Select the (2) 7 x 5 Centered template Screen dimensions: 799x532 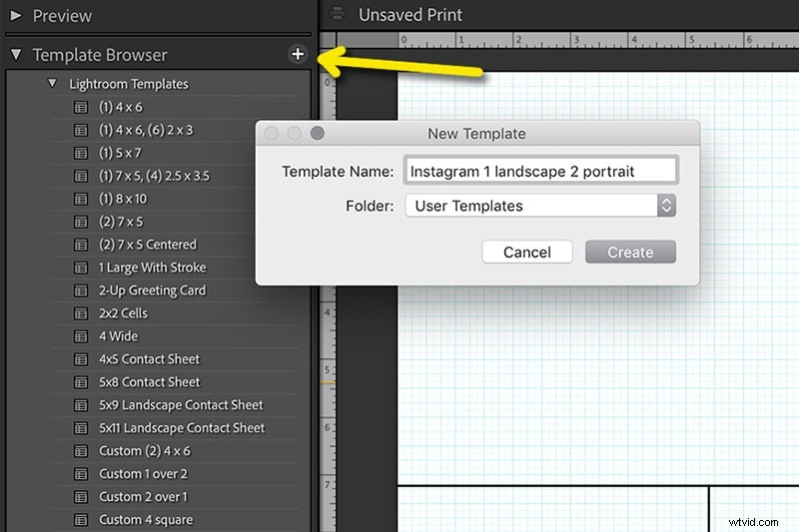click(148, 245)
